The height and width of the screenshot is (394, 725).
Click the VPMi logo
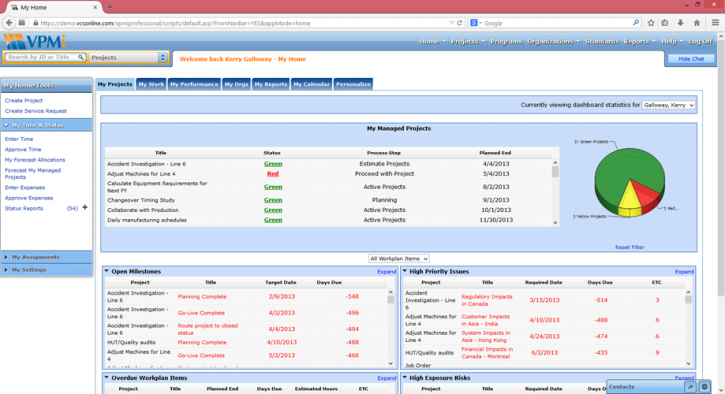click(x=35, y=42)
